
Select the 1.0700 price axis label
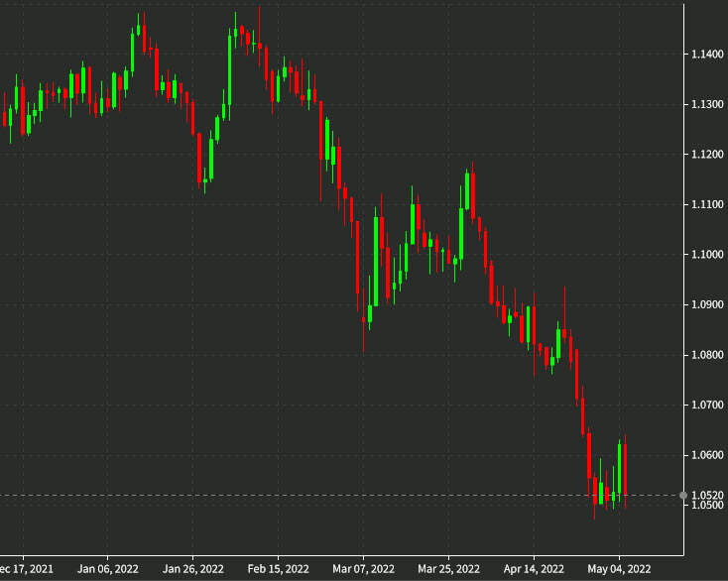pos(707,406)
